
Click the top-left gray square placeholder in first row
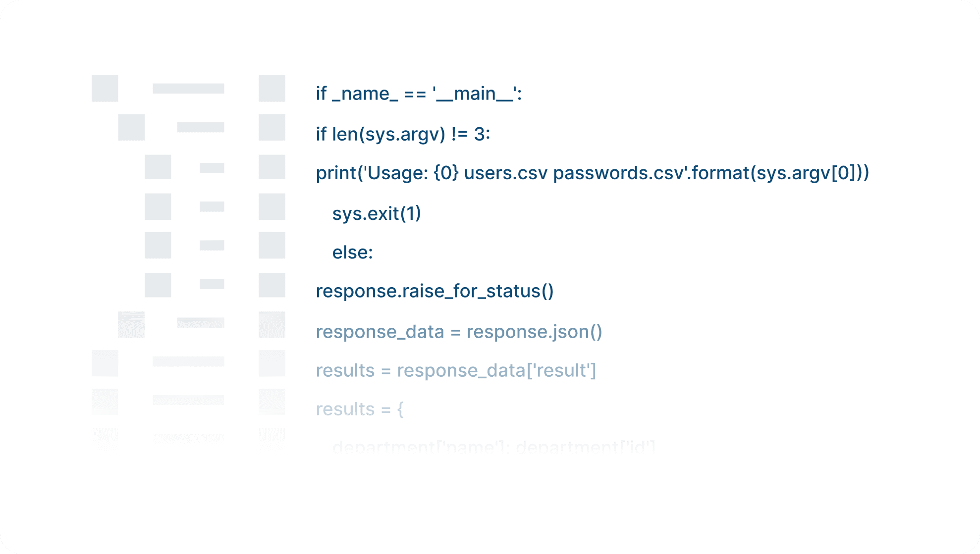[x=105, y=89]
